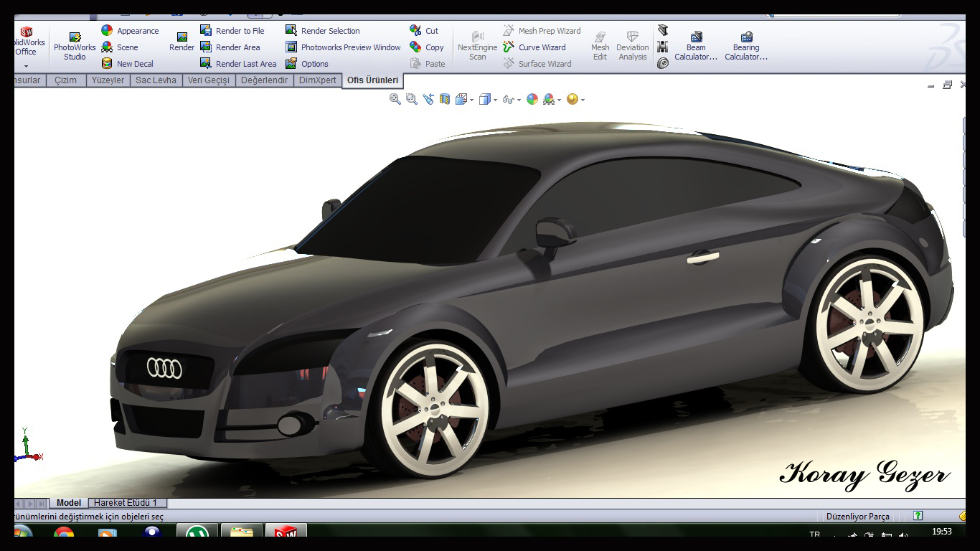Screen dimensions: 980x551
Task: Open Chrome from the taskbar
Action: pos(63,532)
